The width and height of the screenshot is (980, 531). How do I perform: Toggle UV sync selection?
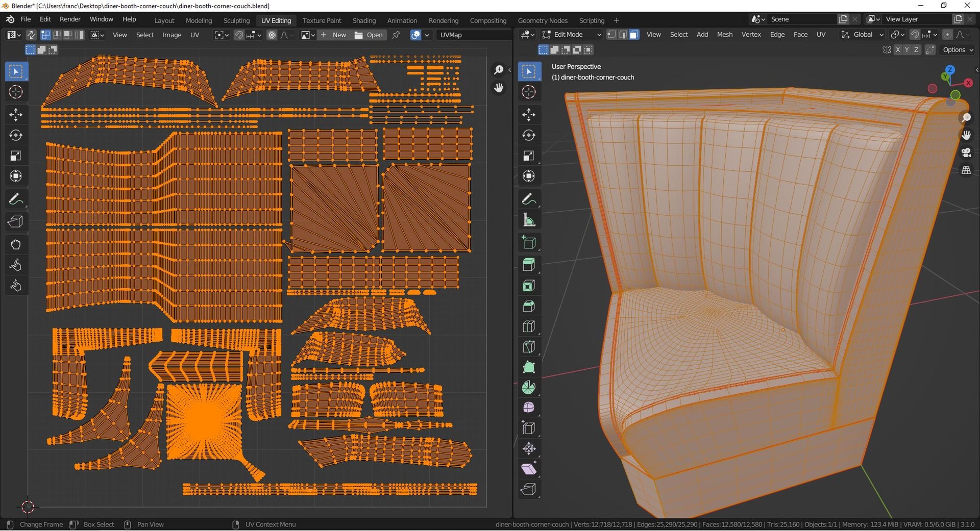pos(31,35)
